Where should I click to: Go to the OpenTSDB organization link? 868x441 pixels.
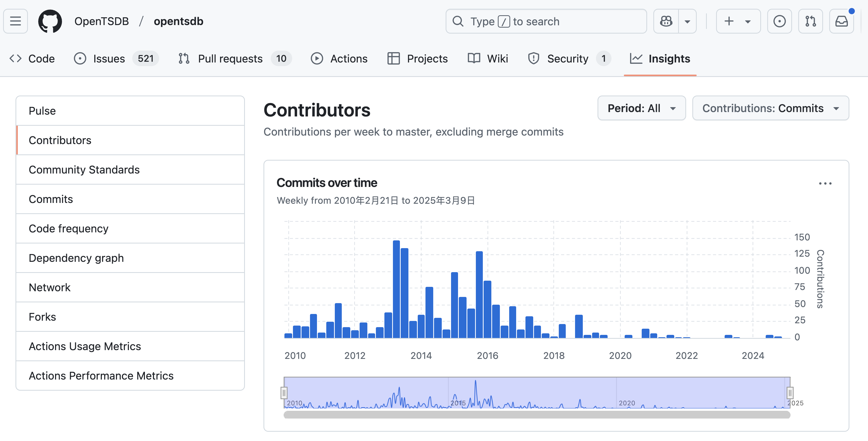click(x=102, y=21)
